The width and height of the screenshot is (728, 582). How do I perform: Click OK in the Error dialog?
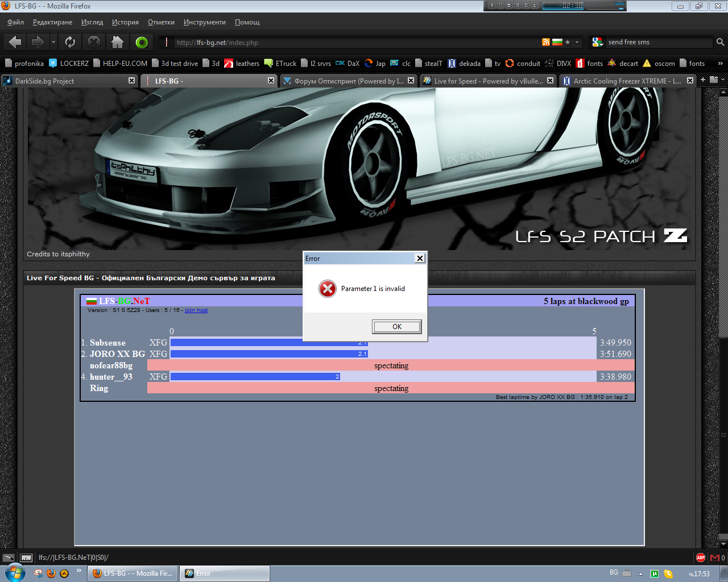point(396,327)
